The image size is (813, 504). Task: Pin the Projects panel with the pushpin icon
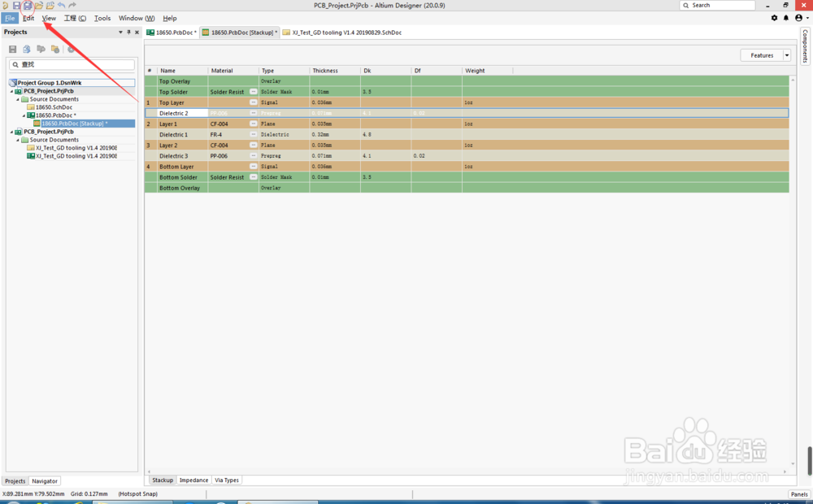128,33
